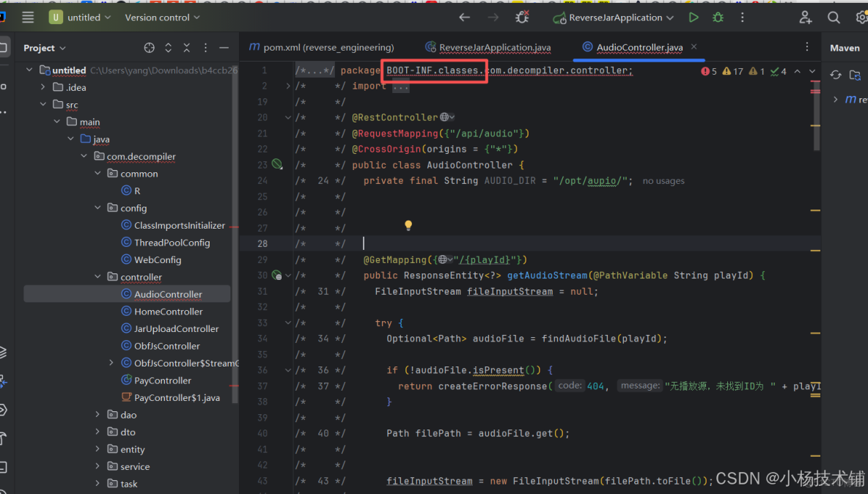Run ReverseJarApplication using the green play icon
This screenshot has height=494, width=868.
tap(693, 17)
